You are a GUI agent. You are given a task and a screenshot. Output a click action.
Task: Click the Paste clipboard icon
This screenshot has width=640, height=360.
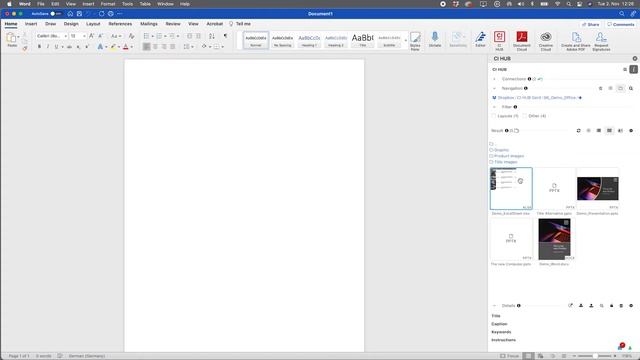(x=11, y=38)
